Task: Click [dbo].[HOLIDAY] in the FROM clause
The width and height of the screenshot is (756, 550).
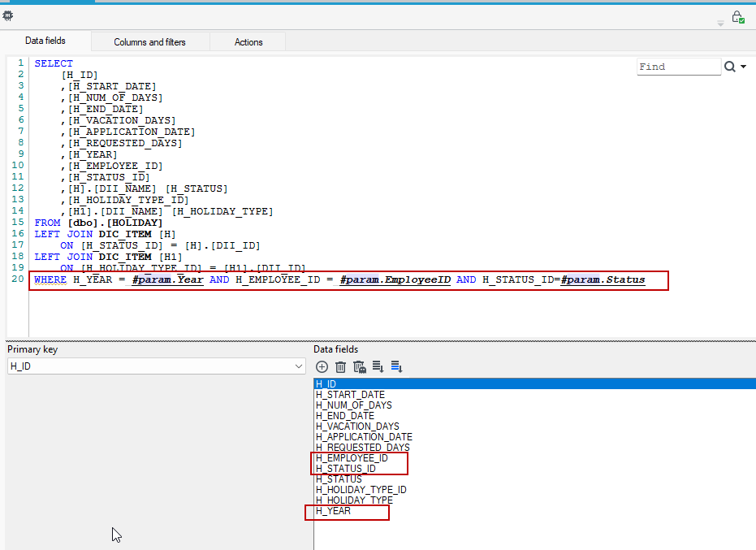Action: pyautogui.click(x=115, y=223)
